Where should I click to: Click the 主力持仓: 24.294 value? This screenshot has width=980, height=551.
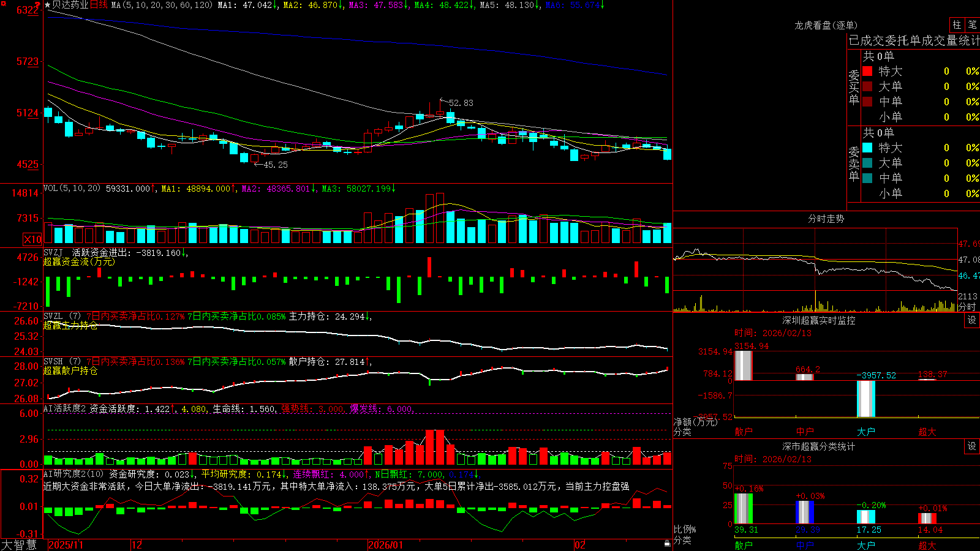pos(330,317)
